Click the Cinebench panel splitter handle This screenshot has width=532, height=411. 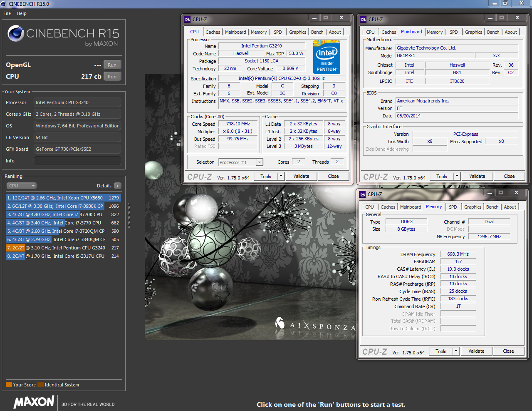[129, 215]
